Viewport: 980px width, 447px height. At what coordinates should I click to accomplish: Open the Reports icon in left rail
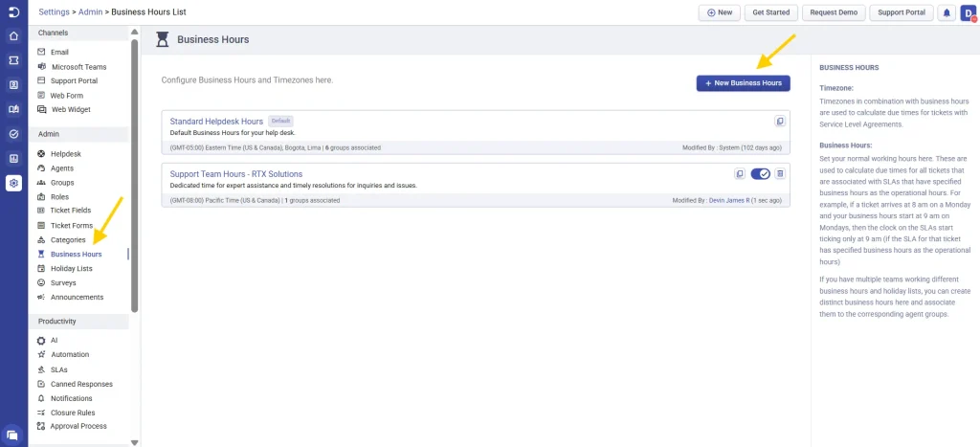point(13,159)
